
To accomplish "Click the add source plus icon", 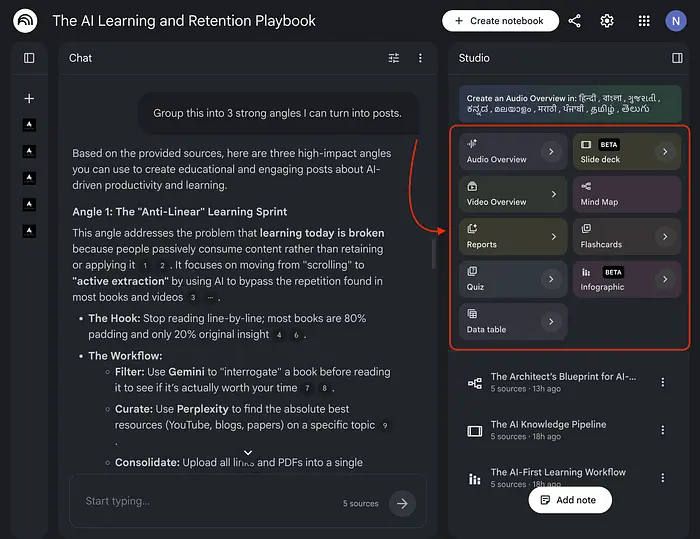I will point(29,98).
